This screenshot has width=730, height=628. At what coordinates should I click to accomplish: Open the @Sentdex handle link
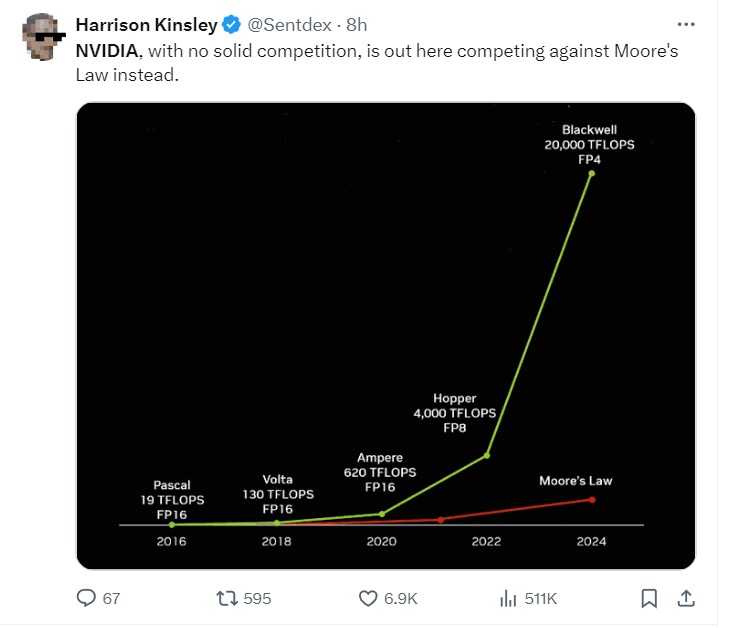coord(287,26)
